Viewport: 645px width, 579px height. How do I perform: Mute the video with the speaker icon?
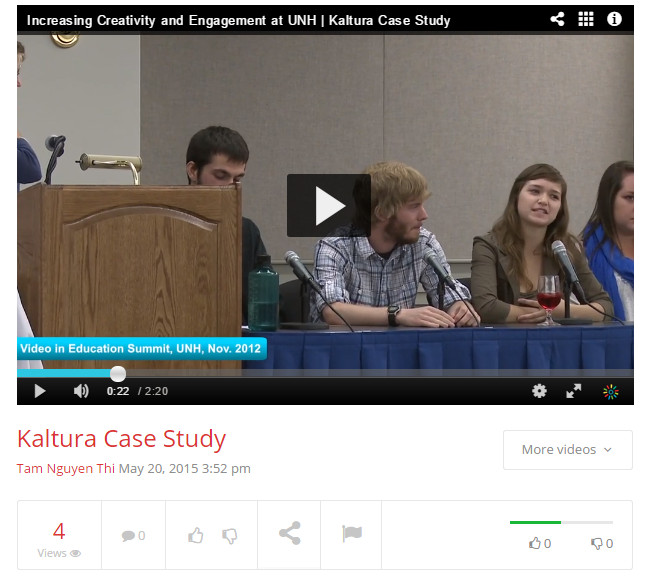pos(81,391)
